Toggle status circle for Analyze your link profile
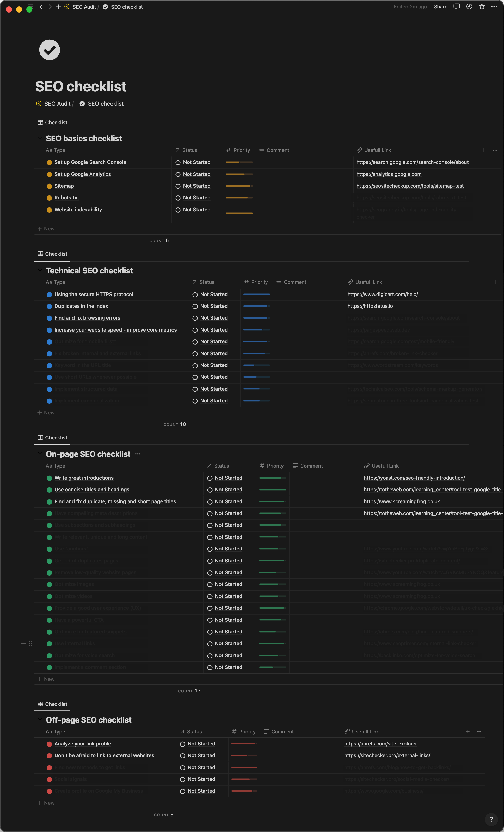Image resolution: width=504 pixels, height=832 pixels. point(183,744)
